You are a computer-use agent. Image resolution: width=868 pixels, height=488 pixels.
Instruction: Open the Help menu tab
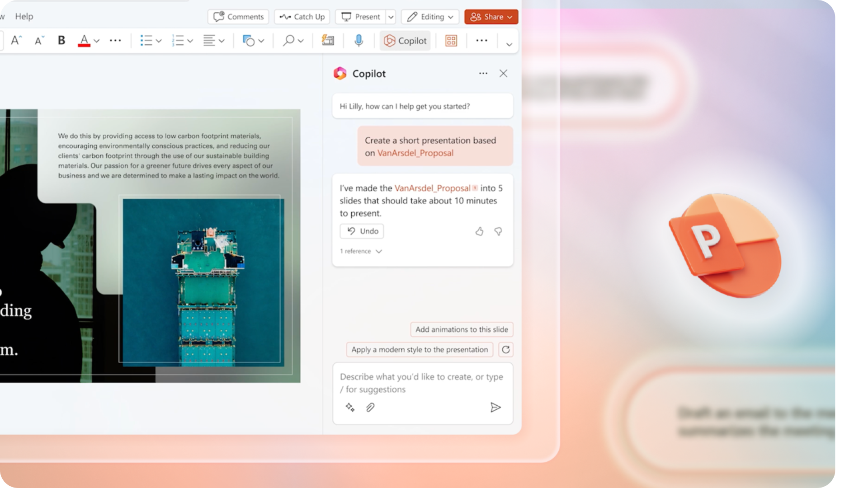[24, 16]
